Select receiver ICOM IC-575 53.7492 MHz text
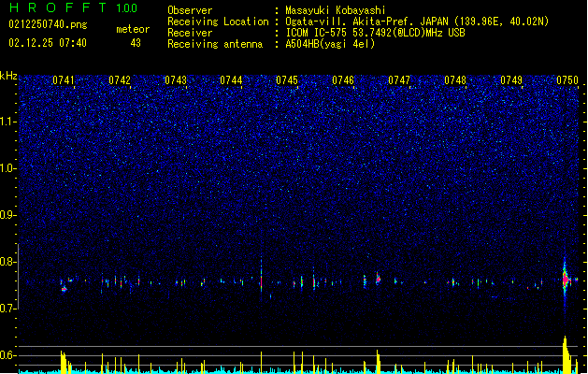This screenshot has height=374, width=588. (375, 33)
